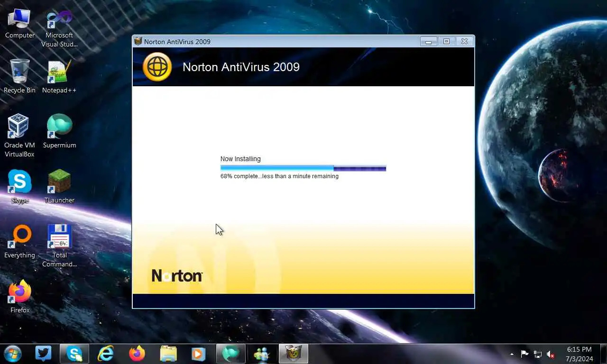
Task: Click the Norton AntiVirus 2009 window title text
Action: pos(177,42)
